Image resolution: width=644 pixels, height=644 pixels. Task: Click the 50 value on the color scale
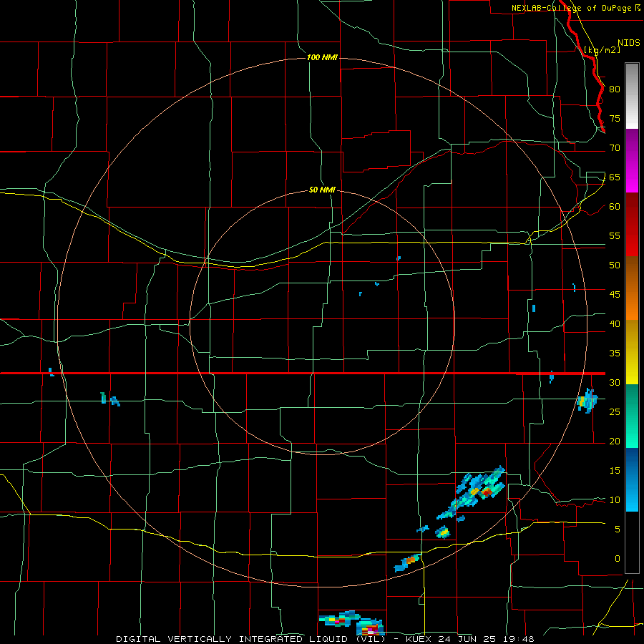pos(615,265)
